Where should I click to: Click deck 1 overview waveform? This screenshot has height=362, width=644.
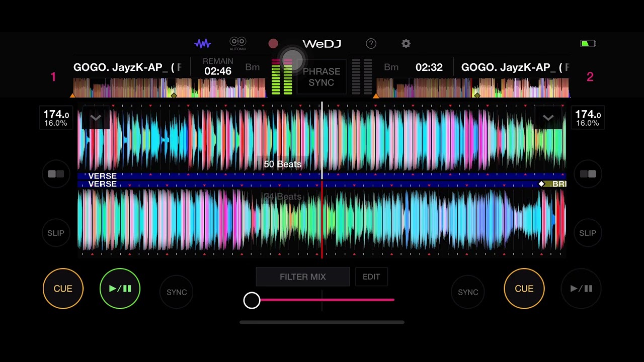[170, 87]
